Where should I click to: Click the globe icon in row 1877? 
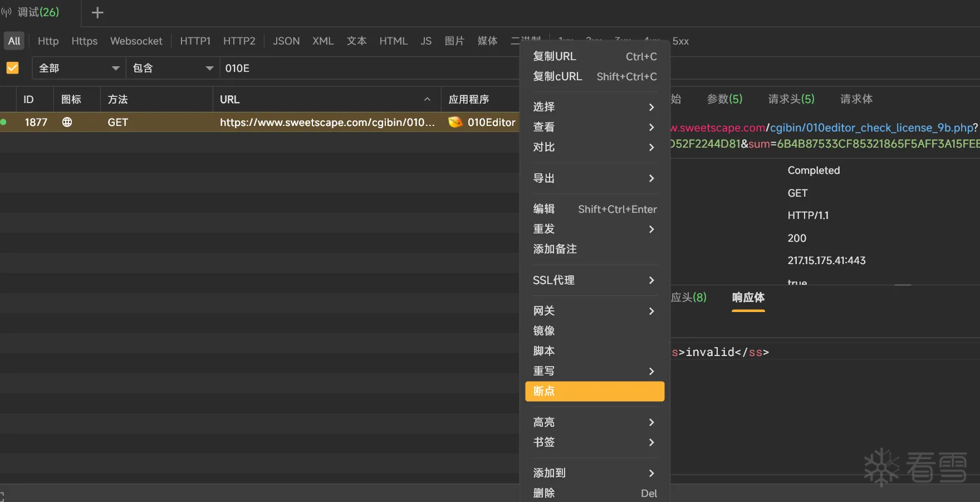pyautogui.click(x=67, y=122)
